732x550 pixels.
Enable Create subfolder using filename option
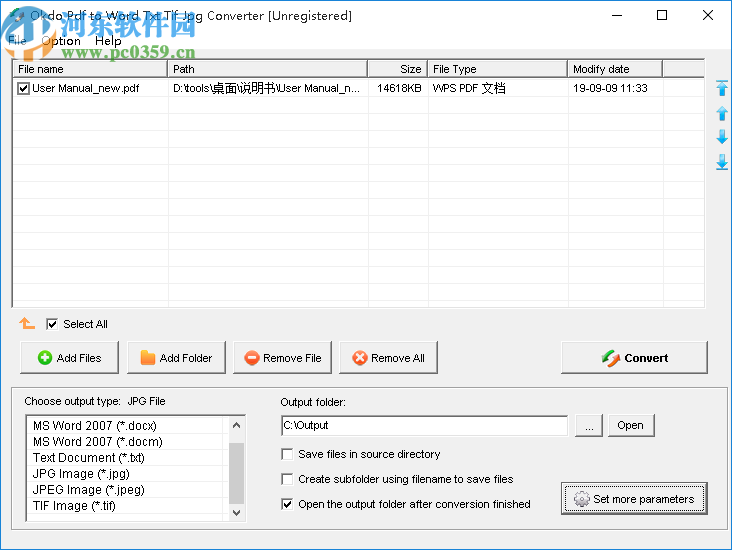point(287,479)
